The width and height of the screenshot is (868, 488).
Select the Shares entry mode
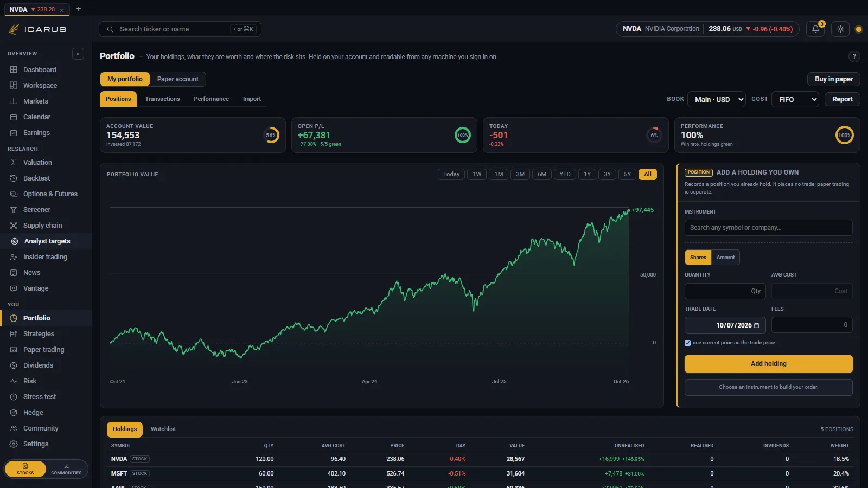pos(698,258)
